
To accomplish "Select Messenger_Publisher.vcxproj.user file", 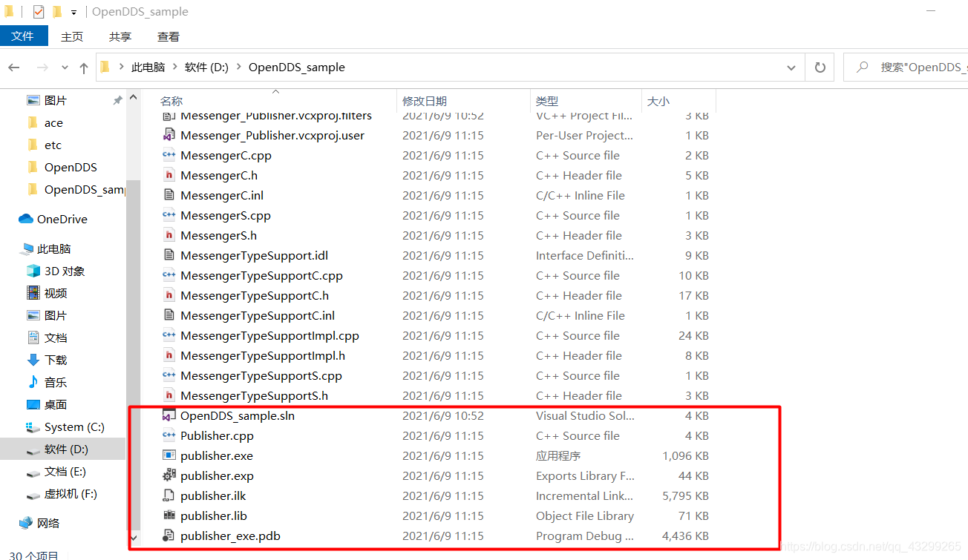I will click(x=272, y=136).
